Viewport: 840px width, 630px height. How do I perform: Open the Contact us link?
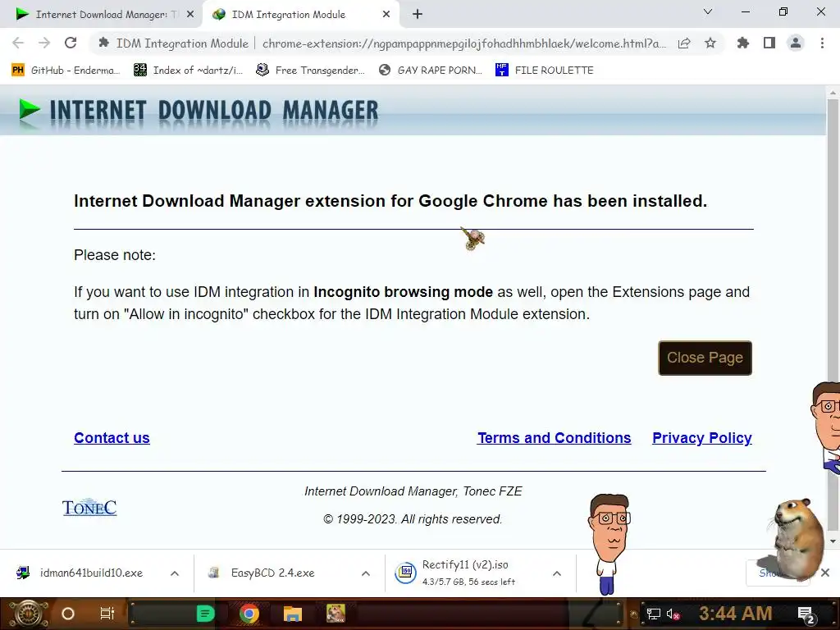coord(112,438)
